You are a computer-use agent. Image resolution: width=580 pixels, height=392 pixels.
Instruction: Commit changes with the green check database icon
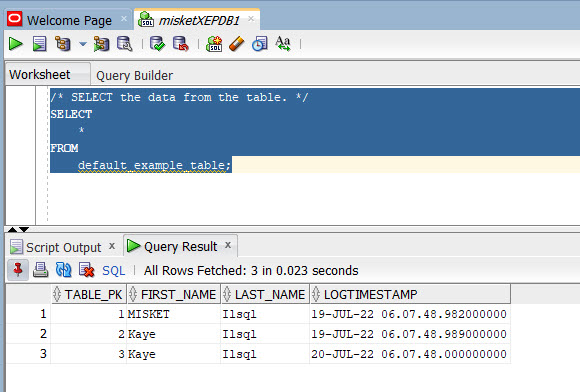click(x=158, y=44)
